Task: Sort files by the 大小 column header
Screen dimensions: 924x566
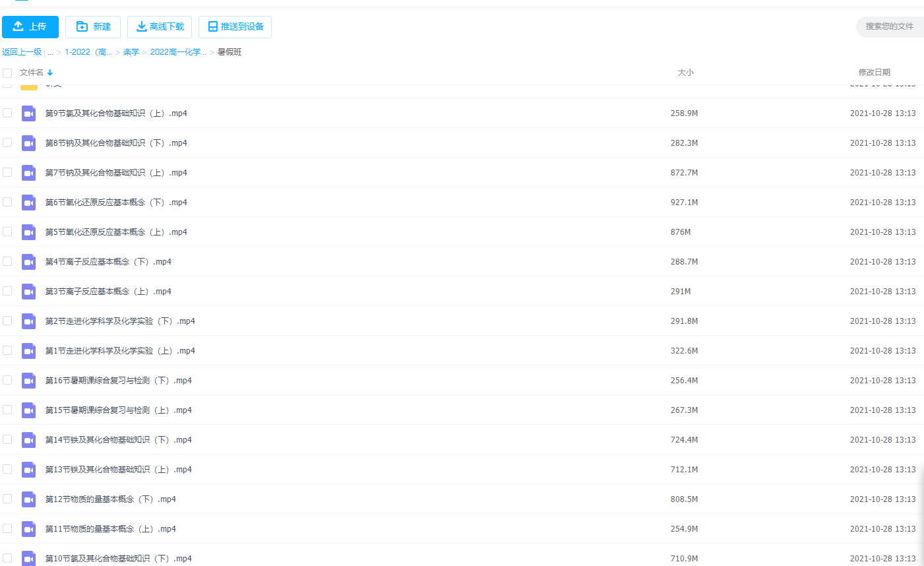Action: pos(685,73)
